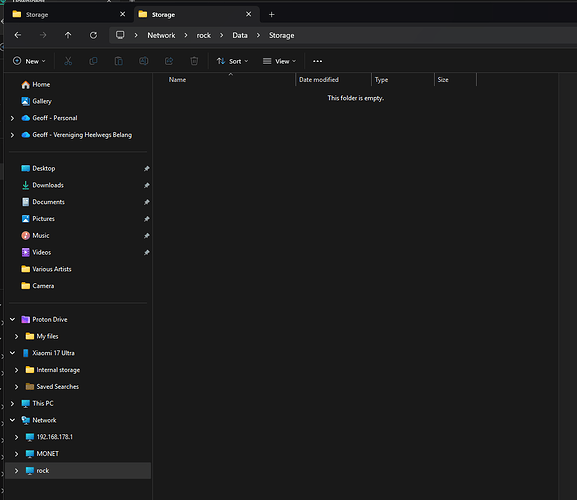Refresh the current folder
This screenshot has height=500, width=577.
click(93, 35)
